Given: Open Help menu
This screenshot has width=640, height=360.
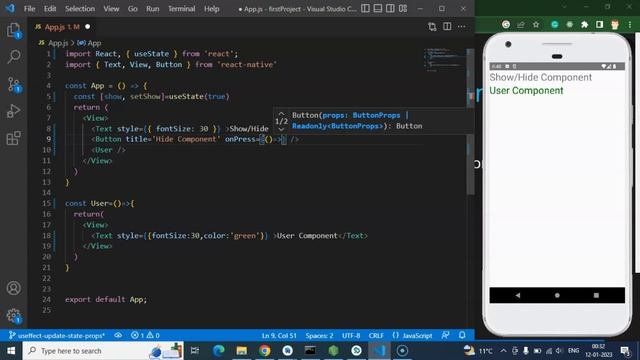Looking at the screenshot, I should click(x=211, y=9).
